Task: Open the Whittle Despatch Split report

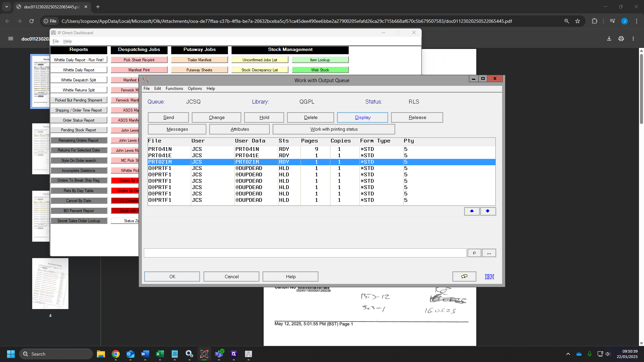Action: point(79,80)
